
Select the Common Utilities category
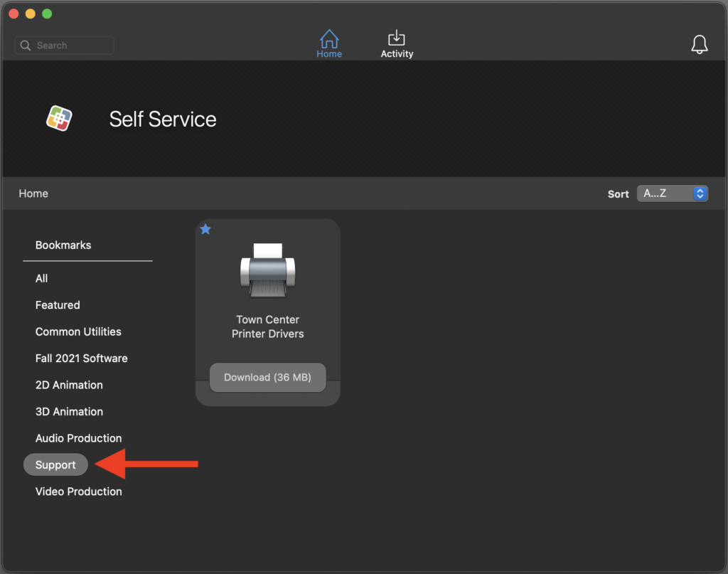click(x=78, y=331)
